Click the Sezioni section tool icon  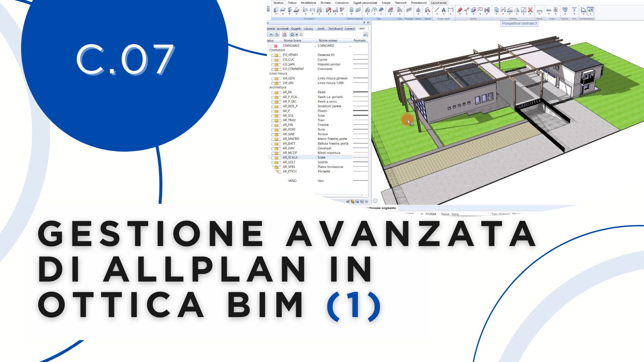[x=418, y=10]
